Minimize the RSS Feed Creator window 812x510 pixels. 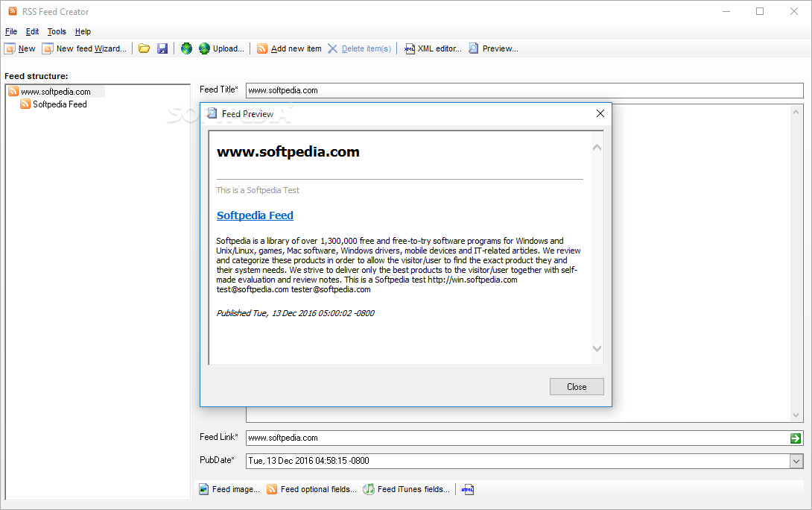726,11
